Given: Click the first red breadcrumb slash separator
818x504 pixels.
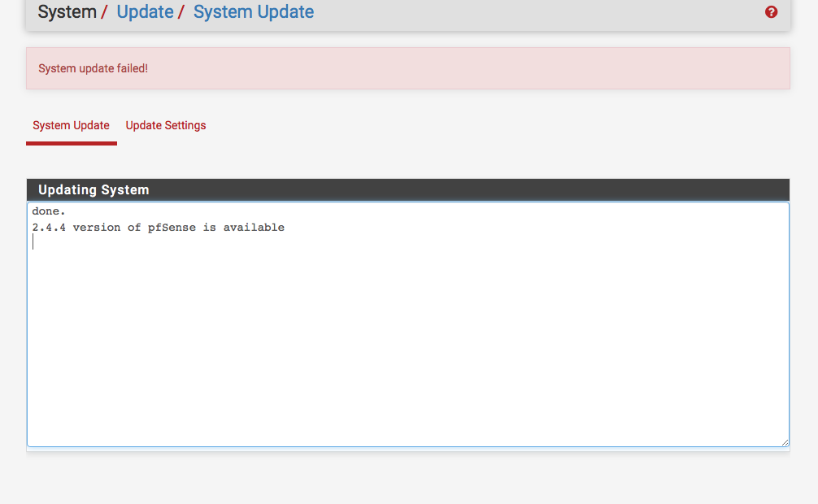Looking at the screenshot, I should (x=104, y=12).
